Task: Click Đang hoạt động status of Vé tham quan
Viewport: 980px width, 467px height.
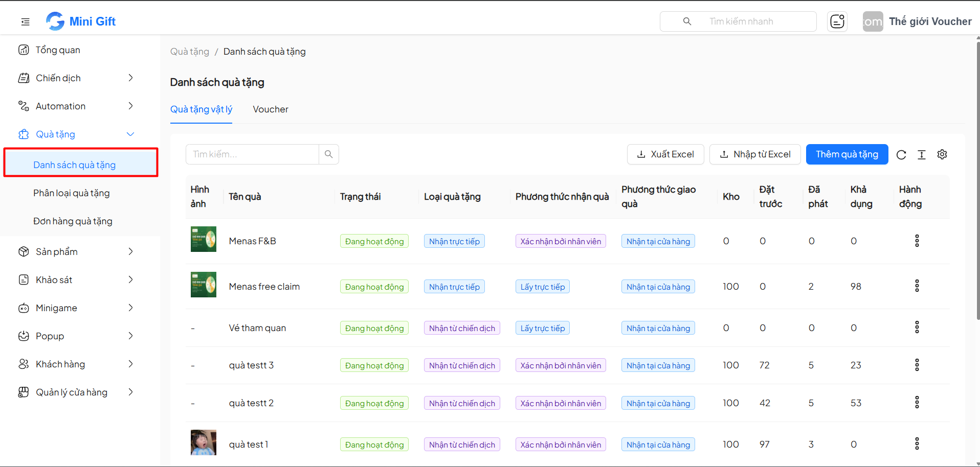Action: [374, 328]
